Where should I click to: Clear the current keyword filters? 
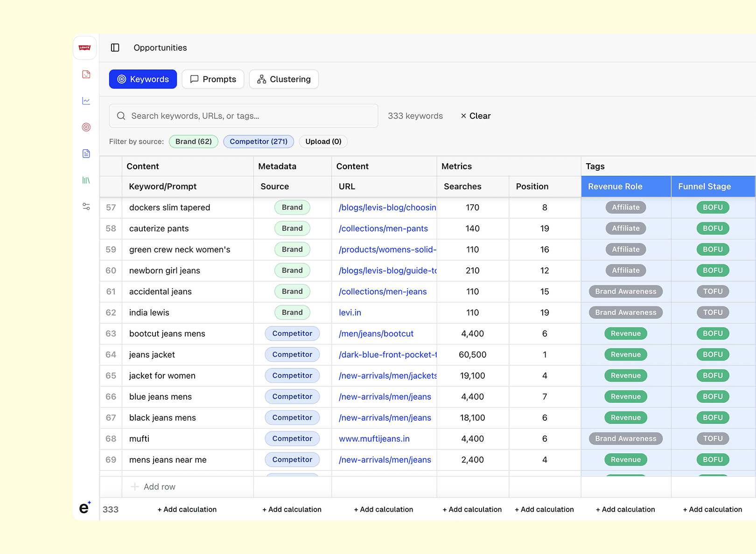click(x=476, y=116)
